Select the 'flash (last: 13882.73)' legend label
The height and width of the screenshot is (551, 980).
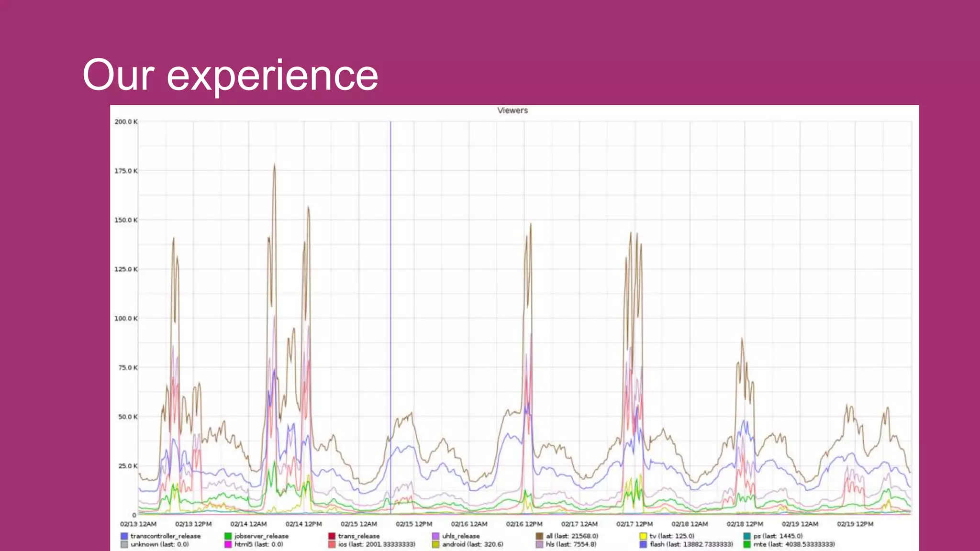pos(691,544)
